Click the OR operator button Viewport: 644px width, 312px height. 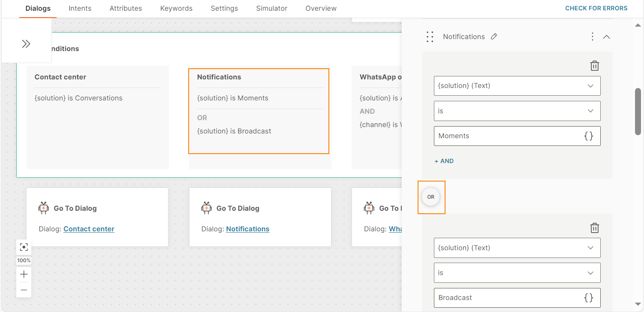[x=431, y=197]
